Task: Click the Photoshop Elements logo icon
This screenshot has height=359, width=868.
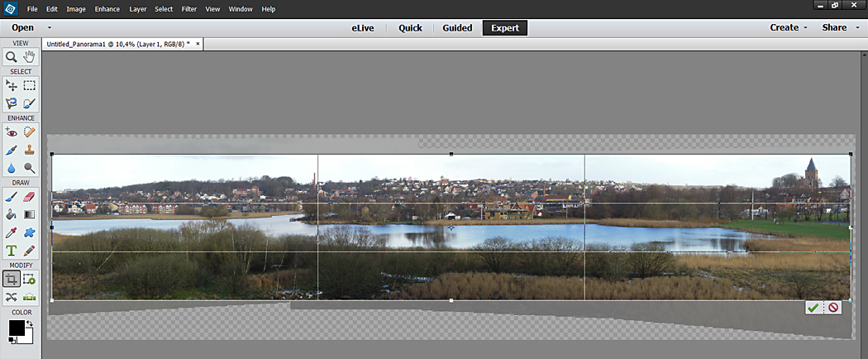Action: (x=11, y=8)
